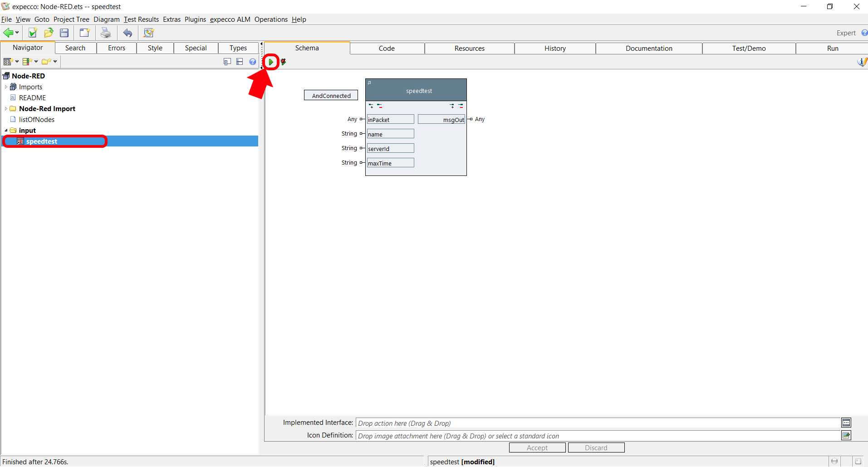
Task: Toggle the AndConnected trigger mode box
Action: point(331,96)
